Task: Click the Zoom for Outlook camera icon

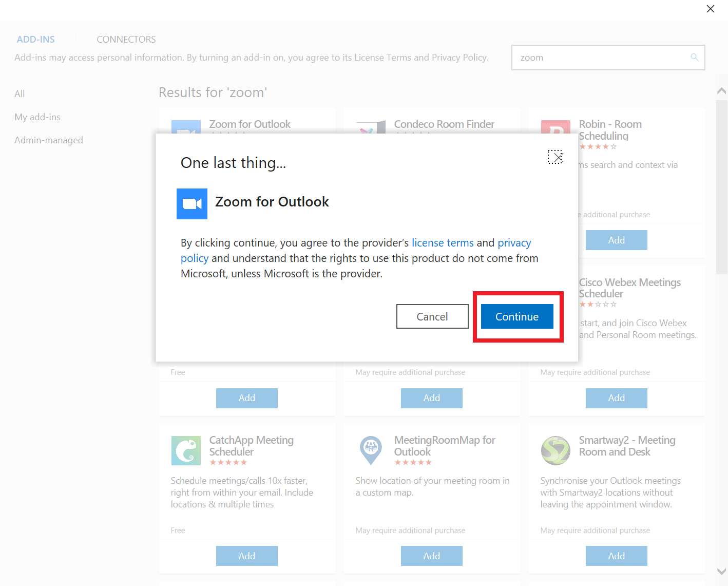Action: (192, 204)
